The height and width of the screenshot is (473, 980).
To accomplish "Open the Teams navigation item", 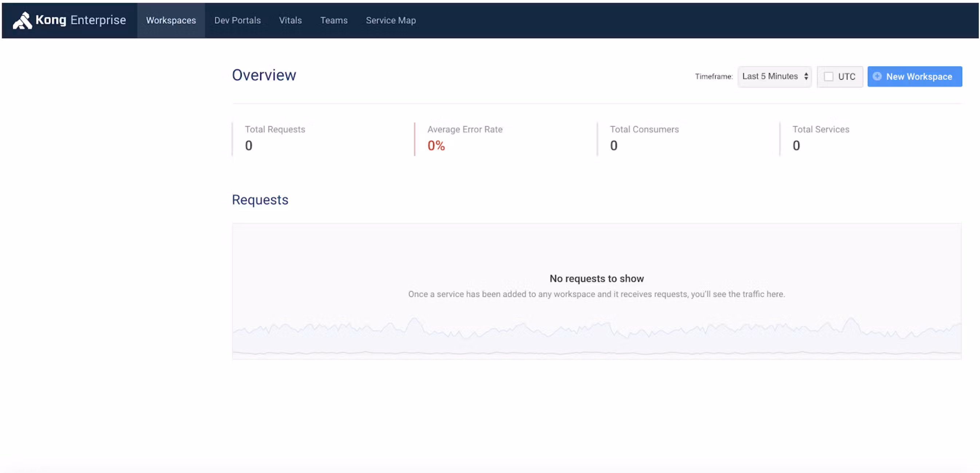I will (333, 20).
